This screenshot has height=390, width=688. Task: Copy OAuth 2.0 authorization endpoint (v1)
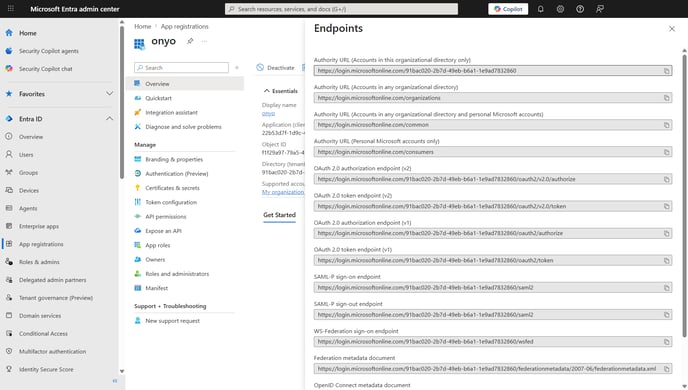click(666, 233)
